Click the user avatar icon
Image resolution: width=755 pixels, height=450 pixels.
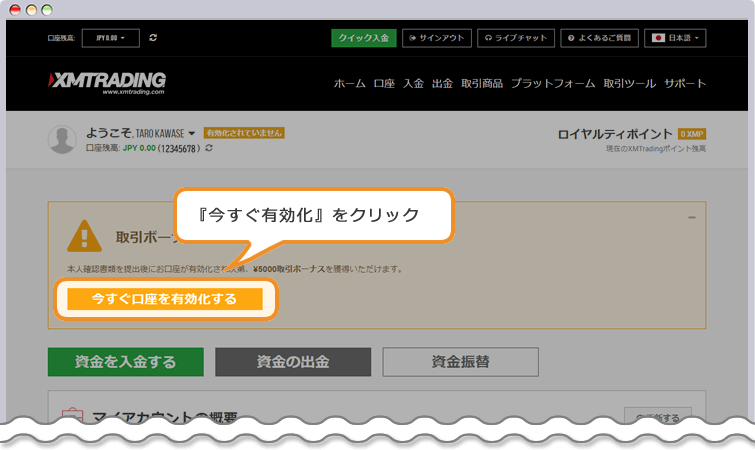(63, 141)
